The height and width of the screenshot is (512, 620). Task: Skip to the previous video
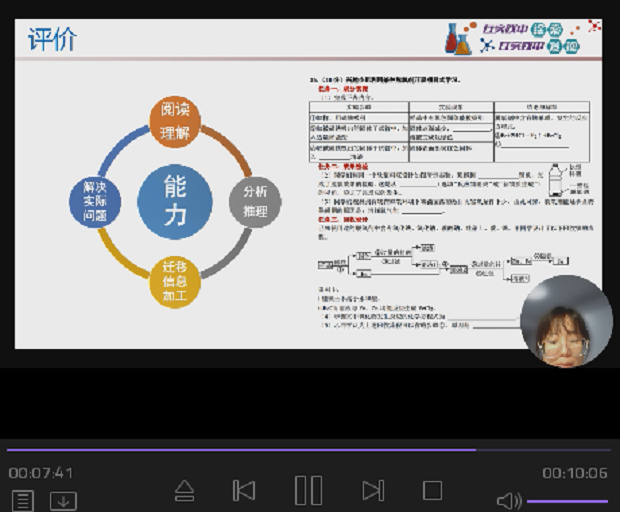(243, 490)
